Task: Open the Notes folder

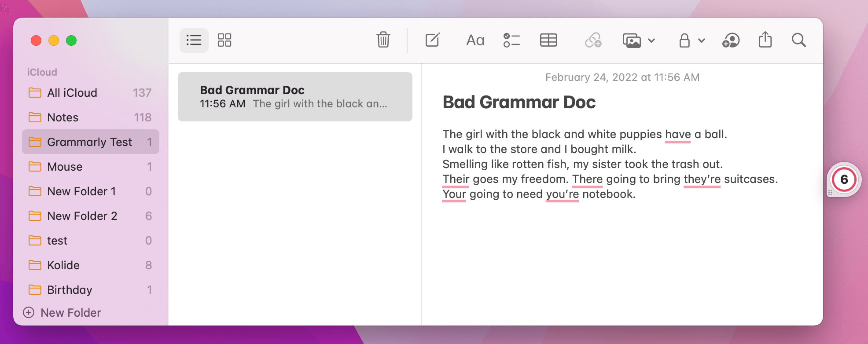Action: (x=91, y=117)
